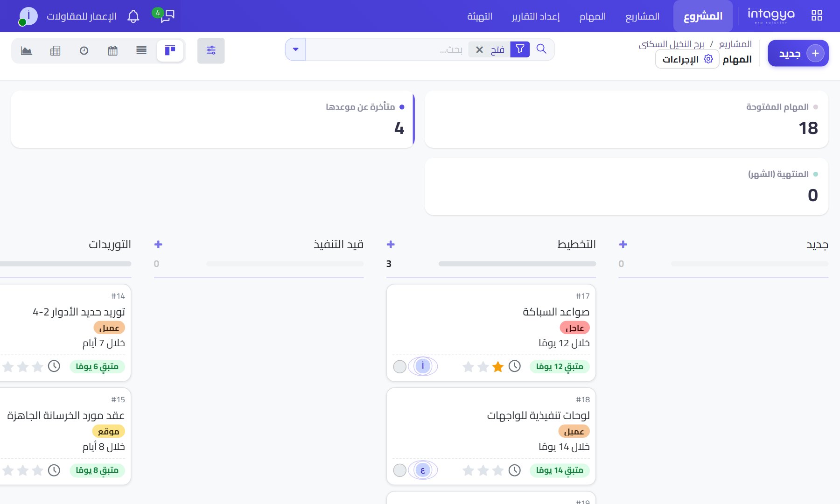Open the الإجراءات actions menu
Viewport: 840px width, 504px height.
tap(687, 59)
